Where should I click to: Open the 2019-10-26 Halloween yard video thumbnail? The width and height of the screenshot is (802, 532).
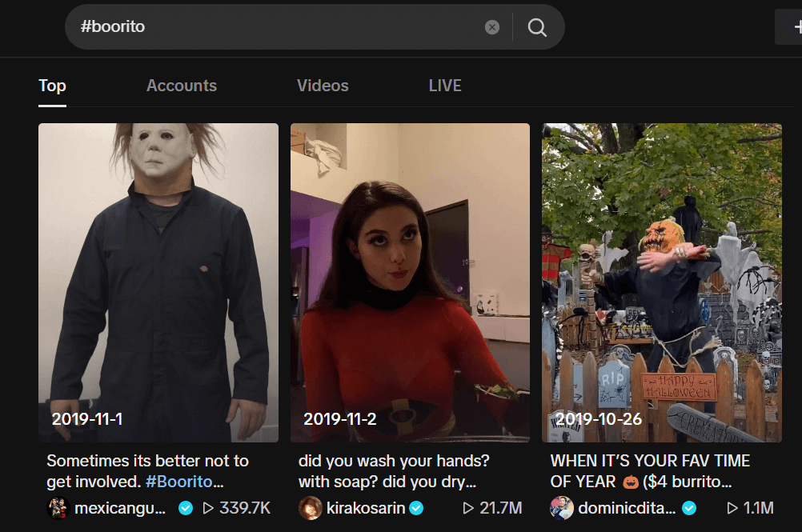click(662, 282)
